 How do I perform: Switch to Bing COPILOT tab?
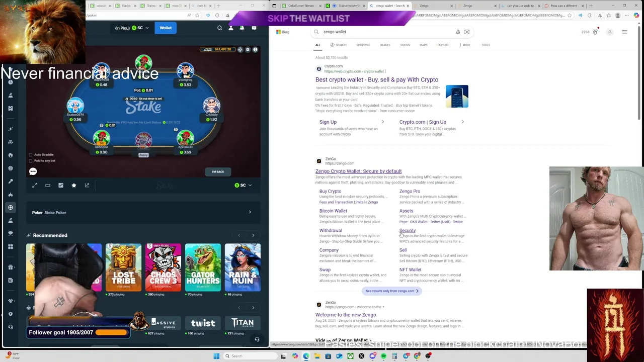click(x=443, y=45)
